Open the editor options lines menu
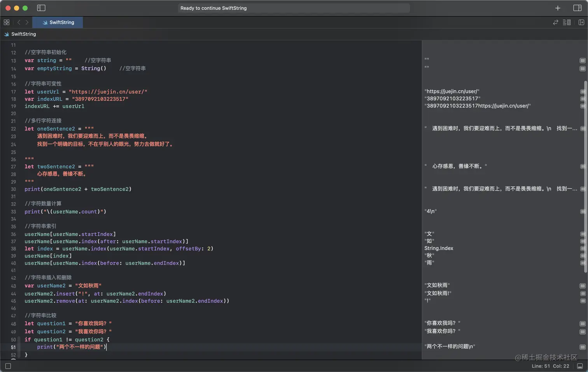This screenshot has width=588, height=372. pyautogui.click(x=567, y=22)
